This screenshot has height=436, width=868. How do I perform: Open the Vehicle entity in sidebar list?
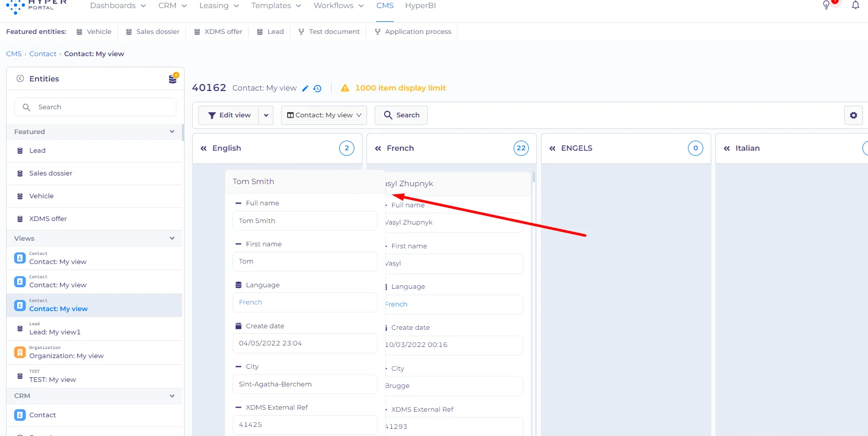click(x=95, y=196)
